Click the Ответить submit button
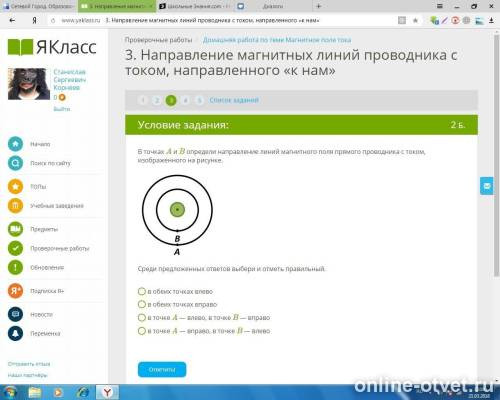This screenshot has width=500, height=400. pos(162,369)
